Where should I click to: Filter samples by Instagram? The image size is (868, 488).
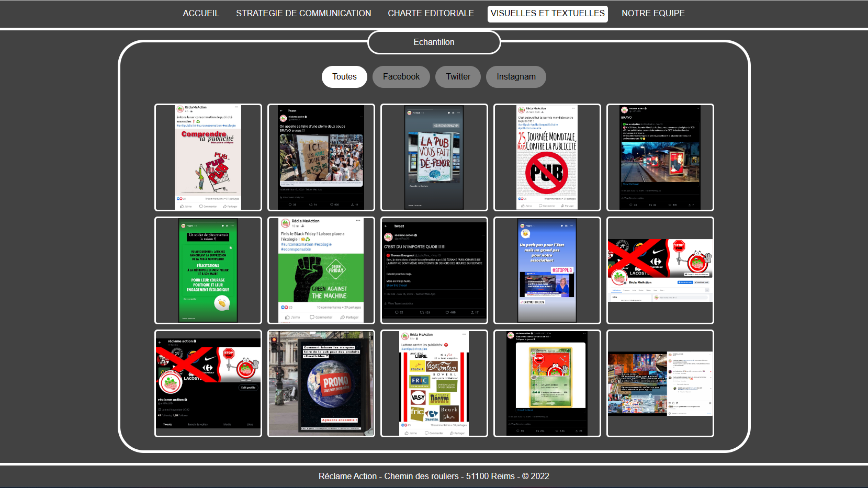[516, 77]
